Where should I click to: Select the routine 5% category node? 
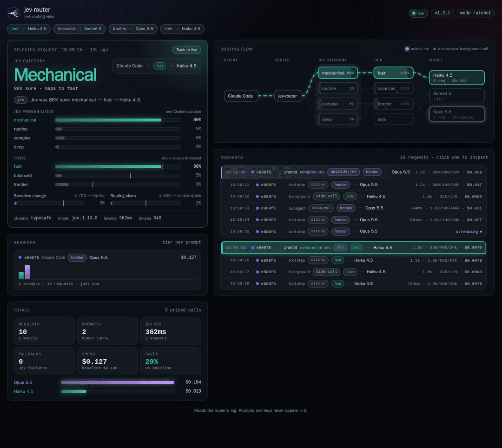(338, 88)
